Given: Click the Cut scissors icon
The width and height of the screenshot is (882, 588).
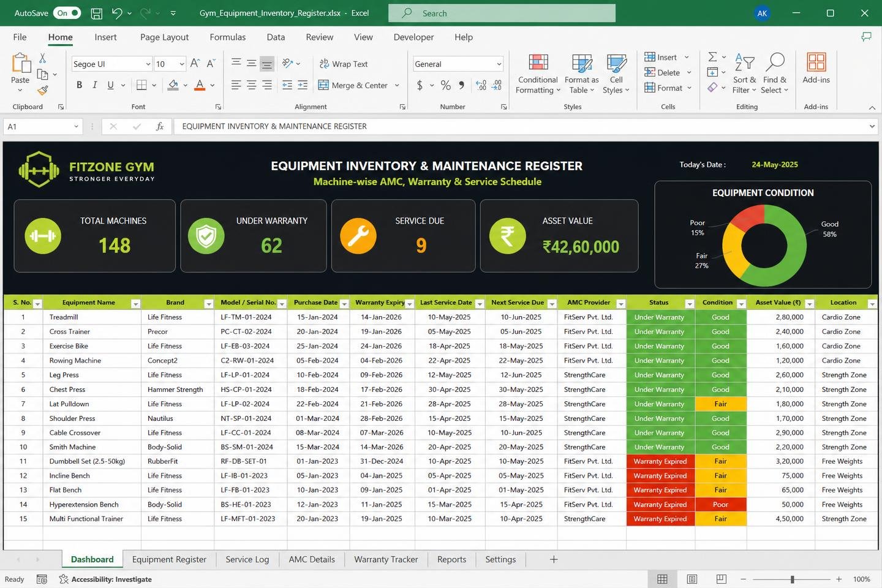Looking at the screenshot, I should point(42,58).
